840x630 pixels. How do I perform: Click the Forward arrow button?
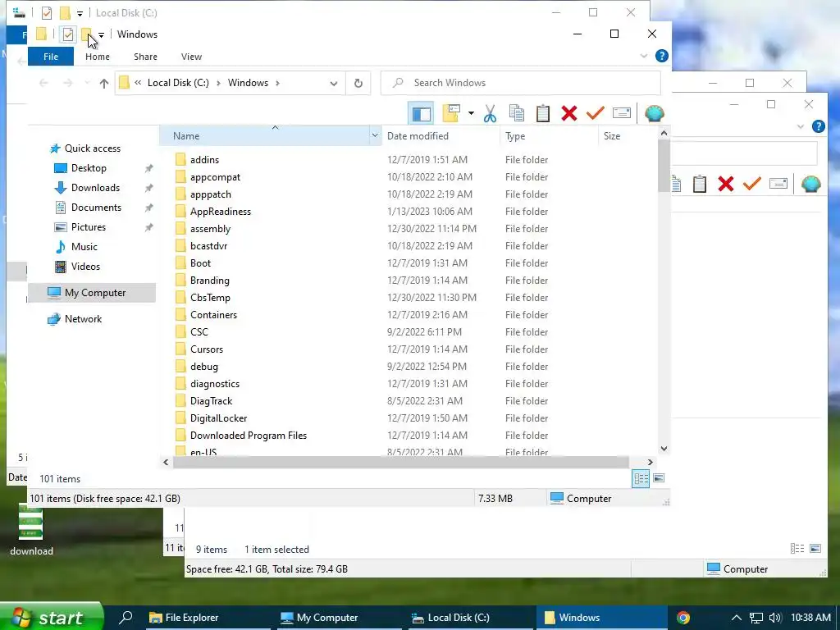[67, 83]
